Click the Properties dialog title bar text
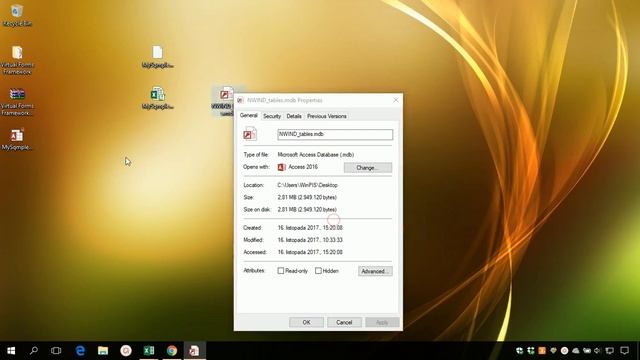This screenshot has height=360, width=640. [x=285, y=100]
